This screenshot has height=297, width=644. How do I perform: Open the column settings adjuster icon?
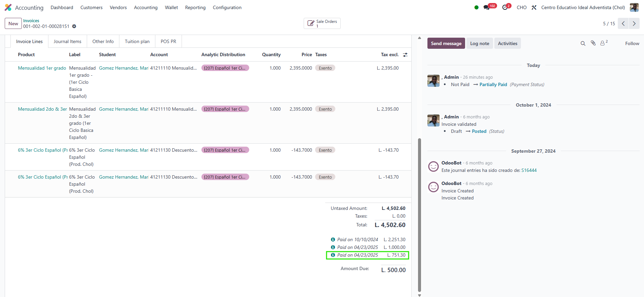tap(405, 55)
